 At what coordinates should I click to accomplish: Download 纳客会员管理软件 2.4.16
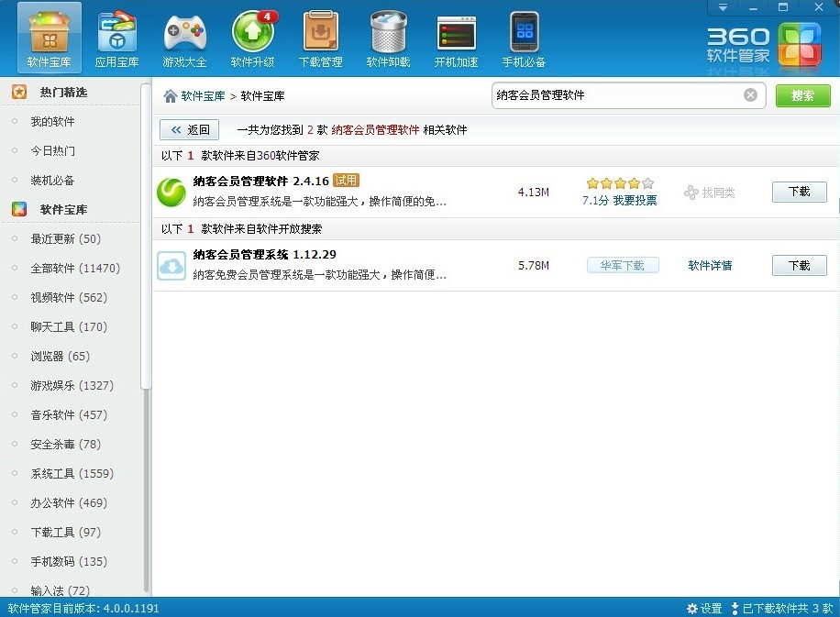[x=799, y=192]
